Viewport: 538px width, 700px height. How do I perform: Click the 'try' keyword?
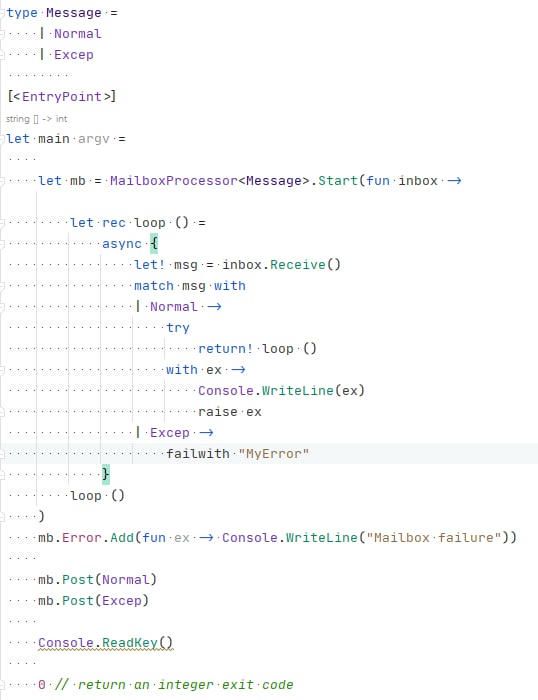pyautogui.click(x=178, y=328)
